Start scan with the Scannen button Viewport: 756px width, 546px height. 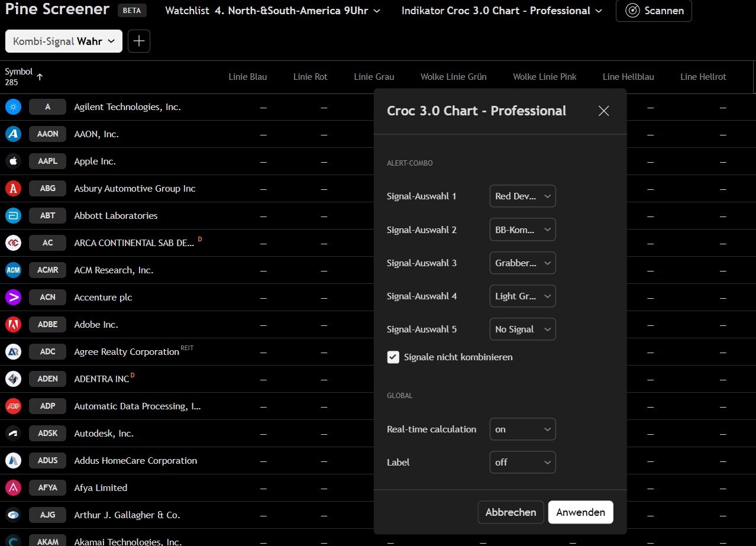click(654, 11)
